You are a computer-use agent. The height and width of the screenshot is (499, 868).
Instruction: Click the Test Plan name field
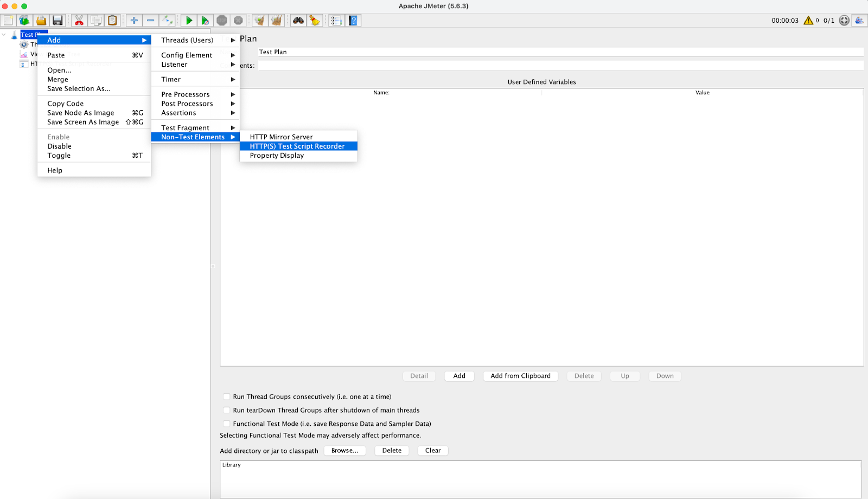coord(560,52)
